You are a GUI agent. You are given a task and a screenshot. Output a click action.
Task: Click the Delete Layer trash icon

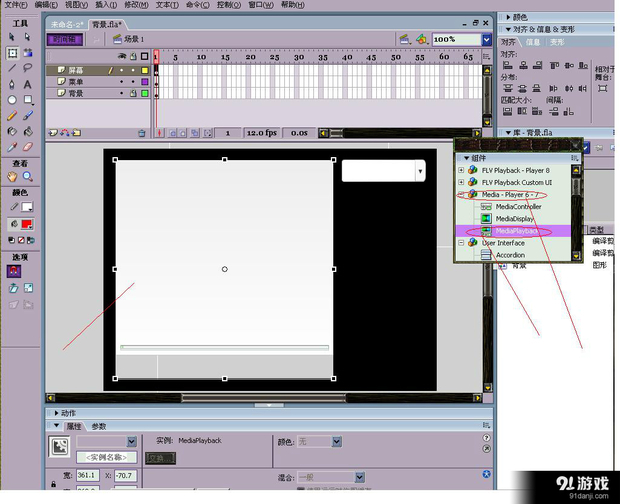coord(142,134)
